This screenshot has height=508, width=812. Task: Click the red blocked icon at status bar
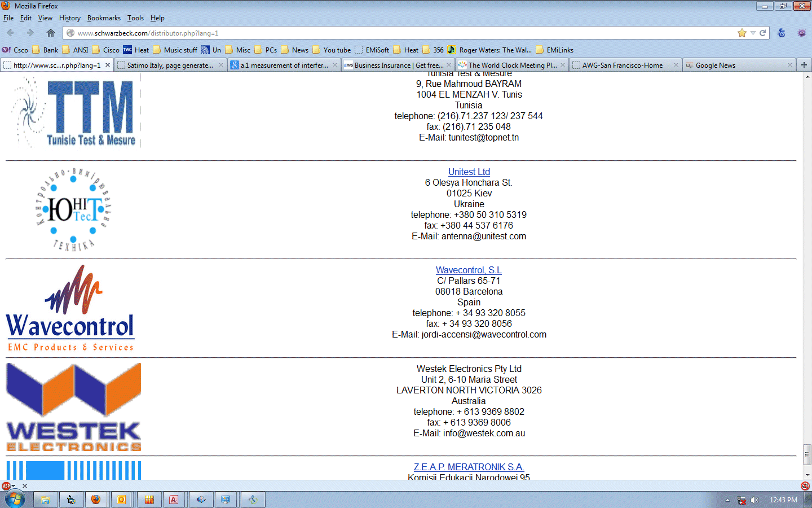point(805,486)
